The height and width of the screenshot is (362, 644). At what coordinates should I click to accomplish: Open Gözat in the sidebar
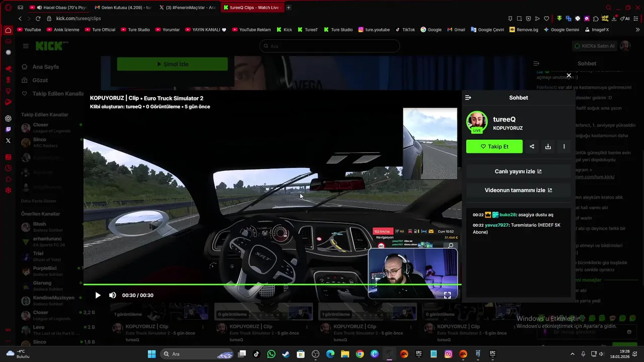[x=40, y=80]
